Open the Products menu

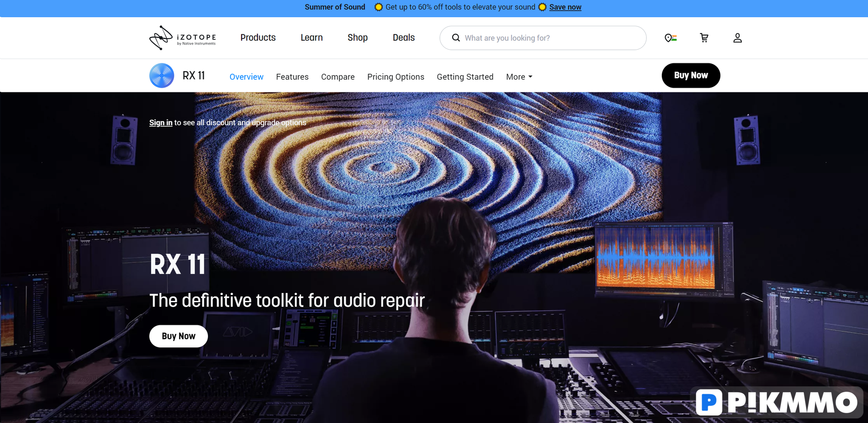click(258, 38)
